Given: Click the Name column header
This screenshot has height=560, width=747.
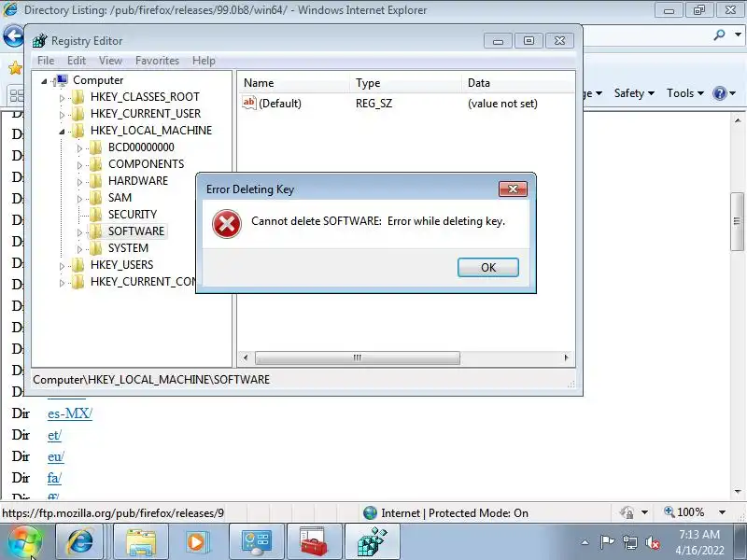Looking at the screenshot, I should (293, 83).
